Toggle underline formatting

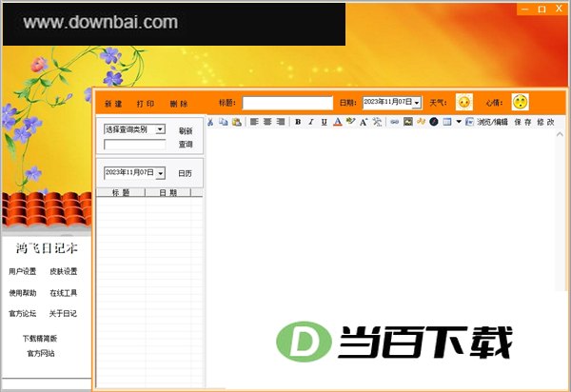(325, 122)
